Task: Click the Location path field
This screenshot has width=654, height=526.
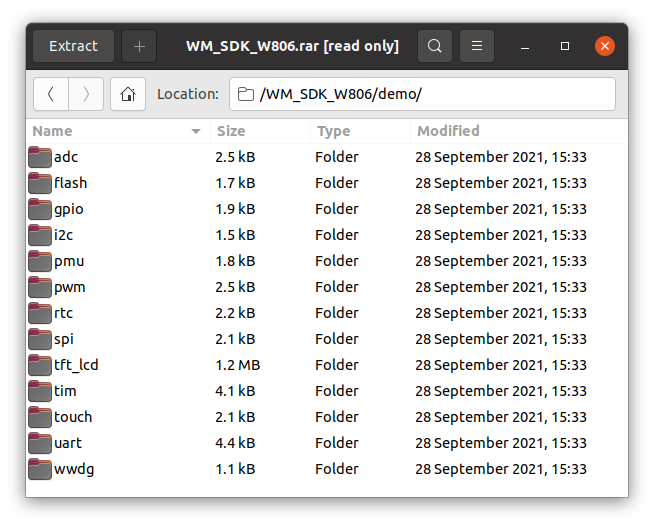Action: click(x=422, y=94)
